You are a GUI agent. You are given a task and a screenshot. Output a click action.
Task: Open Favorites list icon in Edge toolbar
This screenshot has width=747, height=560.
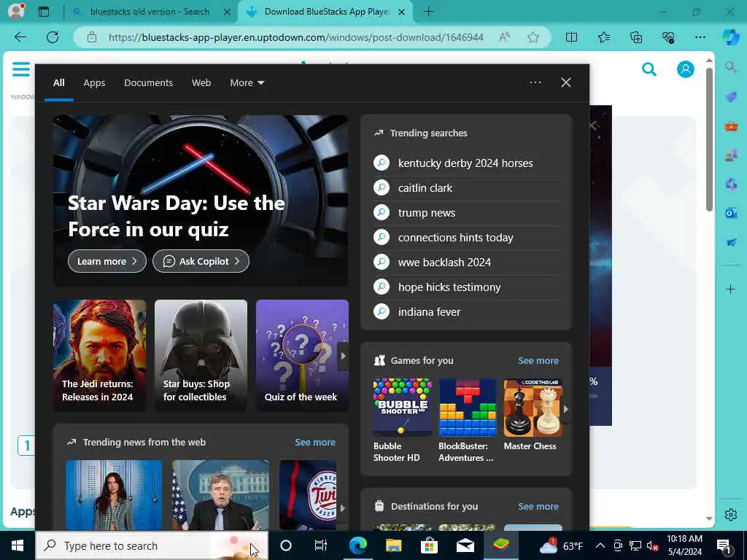tap(603, 37)
